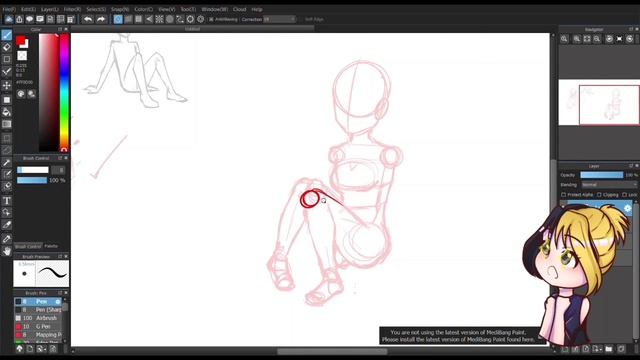
Task: Click float icon on Color panel
Action: (60, 29)
